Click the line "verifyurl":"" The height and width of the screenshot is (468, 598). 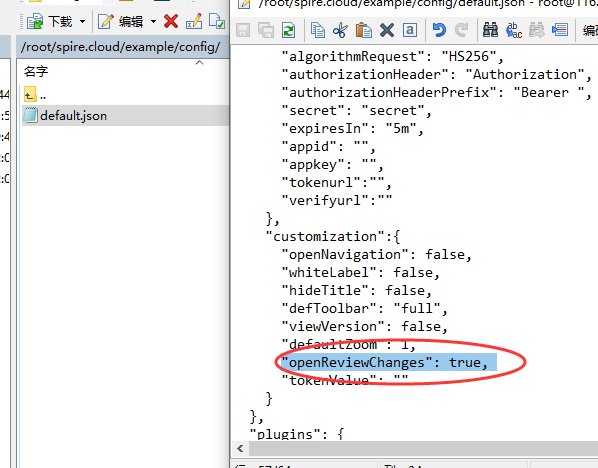(x=336, y=201)
